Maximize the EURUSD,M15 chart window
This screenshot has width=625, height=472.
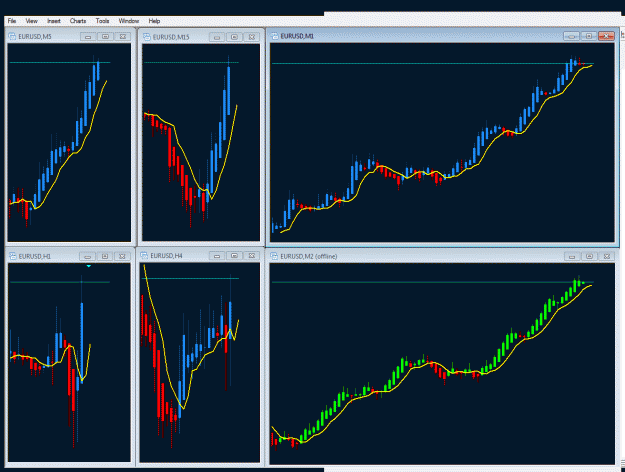point(234,37)
